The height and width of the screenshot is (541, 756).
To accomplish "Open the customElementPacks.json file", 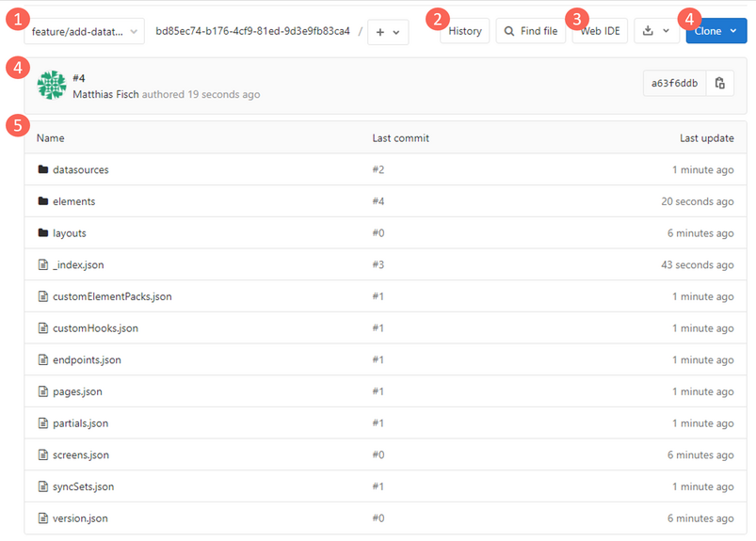I will (x=112, y=296).
